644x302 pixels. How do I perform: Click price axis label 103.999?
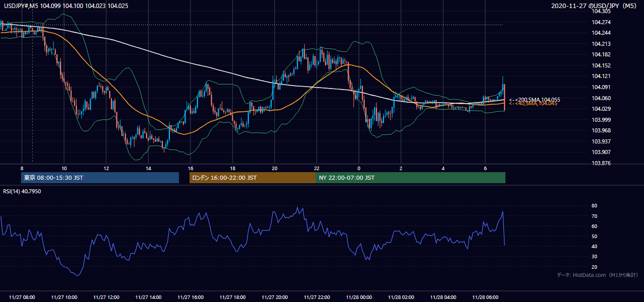pos(601,120)
